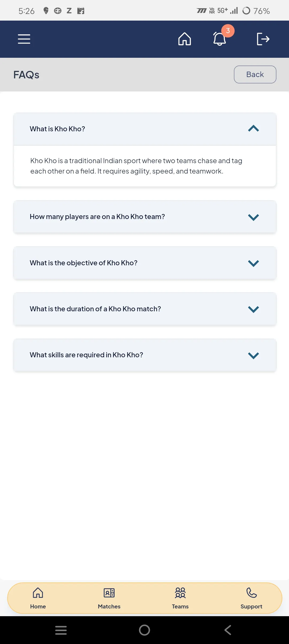Image resolution: width=289 pixels, height=644 pixels.
Task: Expand 'duration of a Kho Kho match' chevron
Action: pos(253,309)
